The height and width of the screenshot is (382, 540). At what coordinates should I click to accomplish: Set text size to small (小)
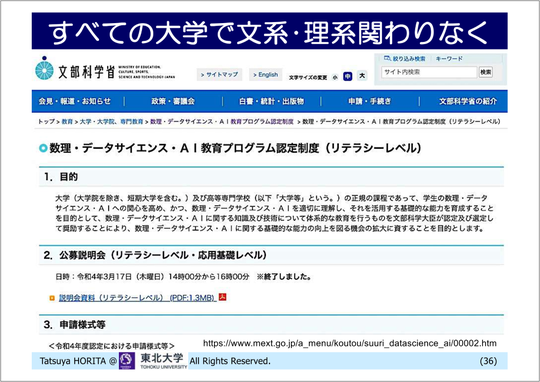(335, 77)
